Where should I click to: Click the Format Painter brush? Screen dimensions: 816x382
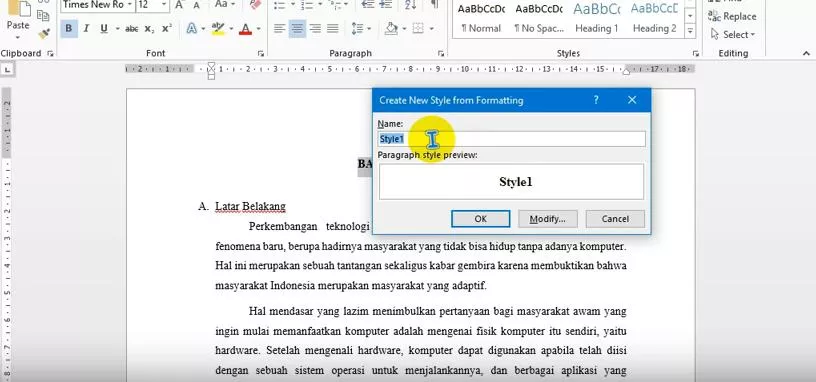[x=44, y=34]
